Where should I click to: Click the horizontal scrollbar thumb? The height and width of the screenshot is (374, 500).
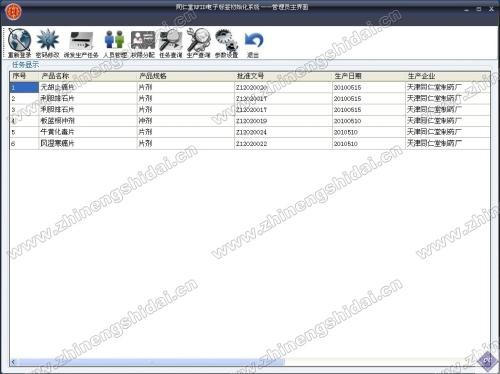pos(151,362)
